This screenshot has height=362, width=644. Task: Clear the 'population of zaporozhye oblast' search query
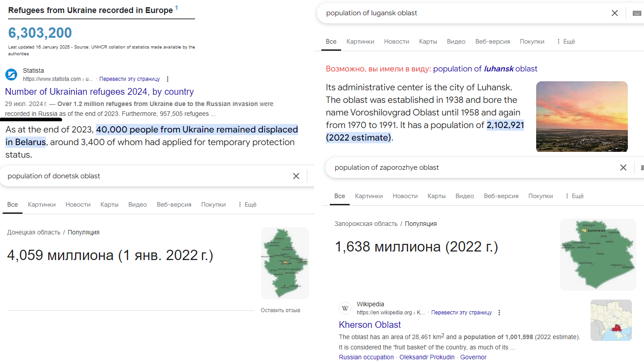(623, 168)
